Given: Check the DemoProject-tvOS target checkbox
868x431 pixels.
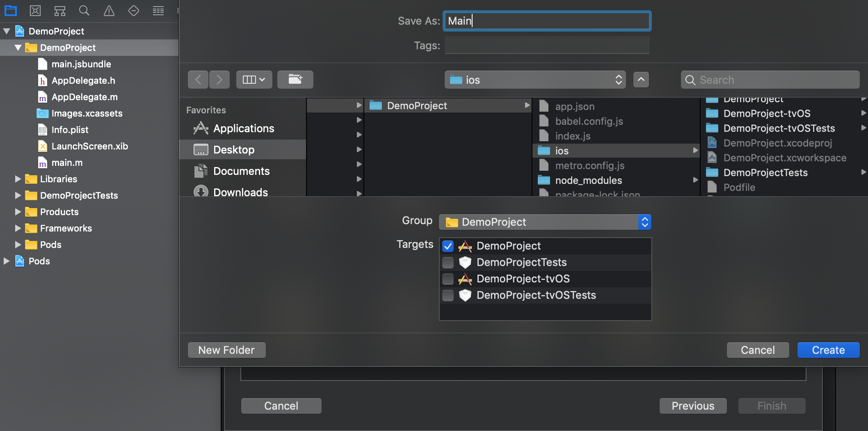Looking at the screenshot, I should [x=448, y=279].
